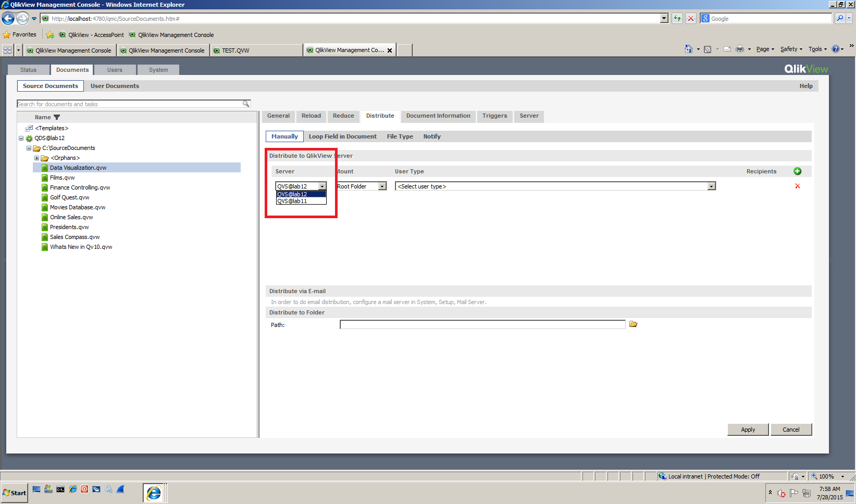Open the address bar history dropdown arrow
856x504 pixels.
coord(664,18)
